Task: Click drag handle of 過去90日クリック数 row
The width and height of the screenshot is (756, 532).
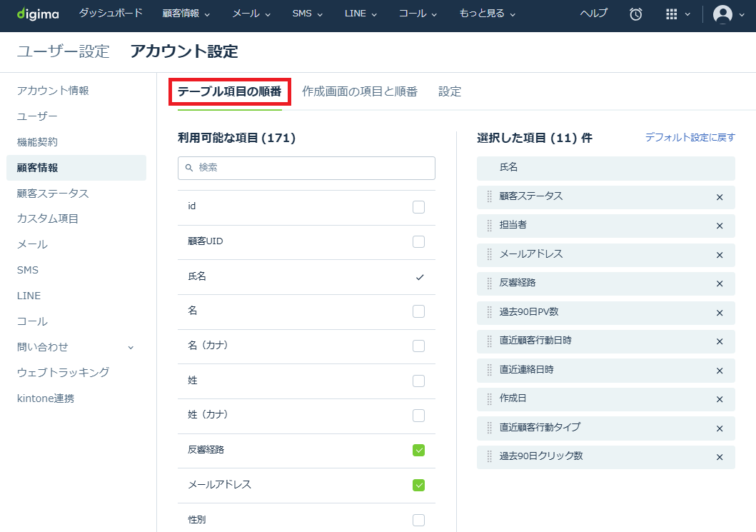Action: tap(490, 456)
